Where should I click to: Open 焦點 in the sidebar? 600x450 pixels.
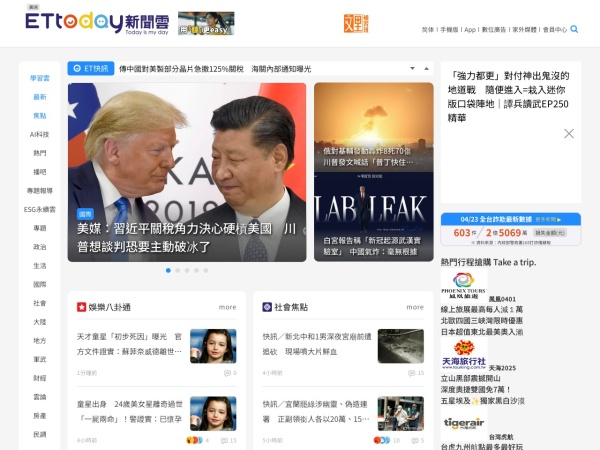pyautogui.click(x=40, y=116)
